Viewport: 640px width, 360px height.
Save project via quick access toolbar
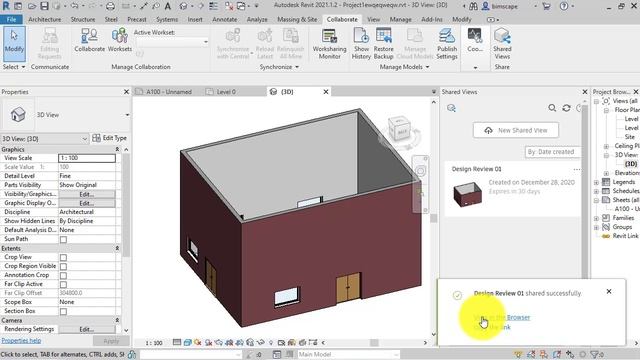coord(44,6)
